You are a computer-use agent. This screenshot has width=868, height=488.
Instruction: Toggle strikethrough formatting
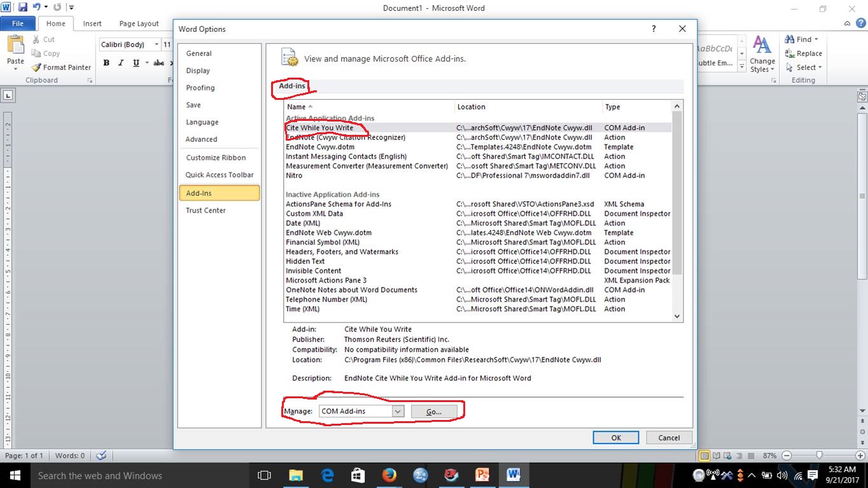pyautogui.click(x=159, y=63)
